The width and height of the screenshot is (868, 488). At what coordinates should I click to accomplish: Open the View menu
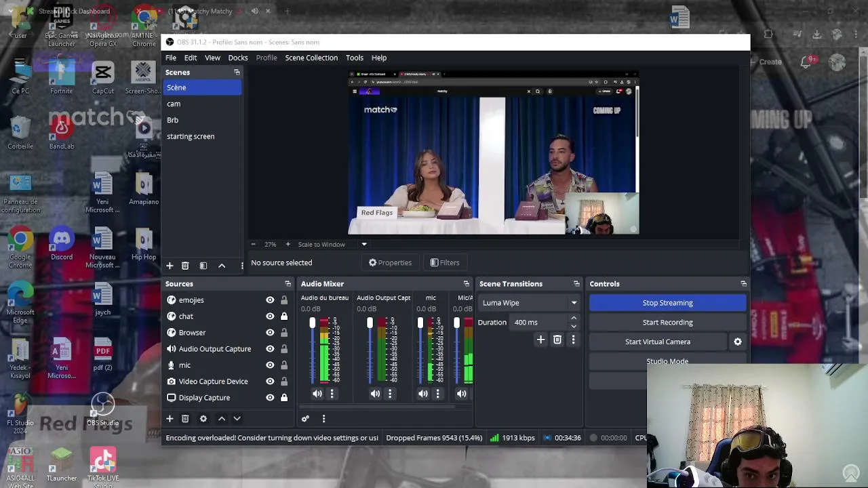click(212, 58)
